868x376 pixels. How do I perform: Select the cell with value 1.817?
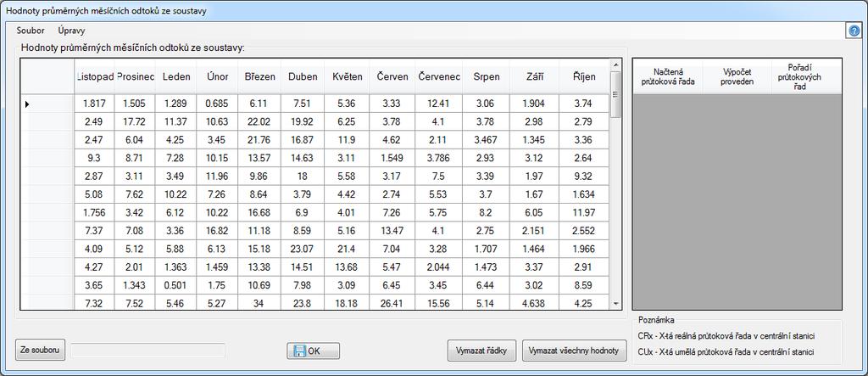(95, 104)
